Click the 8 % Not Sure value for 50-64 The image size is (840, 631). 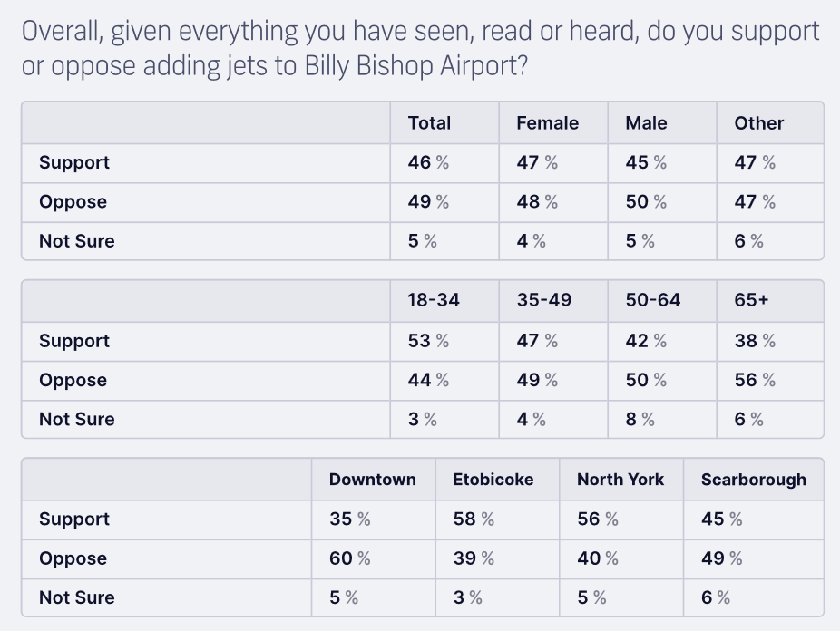(640, 419)
